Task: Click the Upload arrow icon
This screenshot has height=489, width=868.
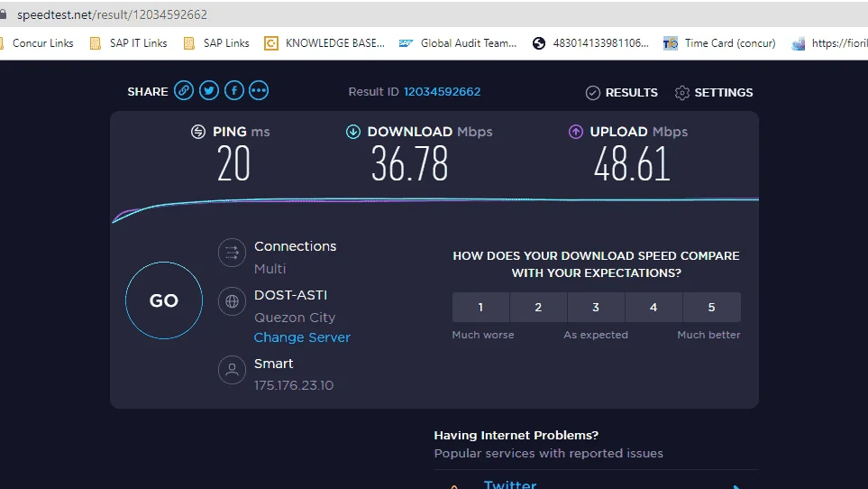Action: click(576, 132)
